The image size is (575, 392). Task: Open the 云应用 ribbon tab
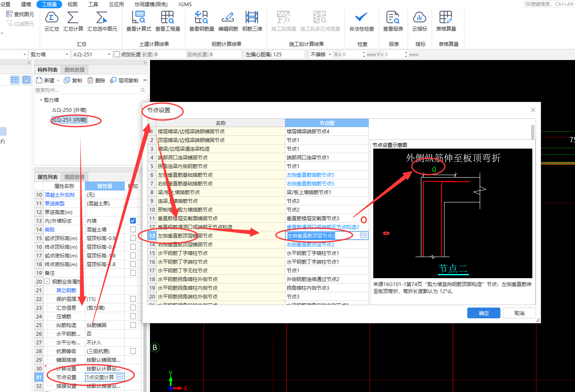(116, 4)
